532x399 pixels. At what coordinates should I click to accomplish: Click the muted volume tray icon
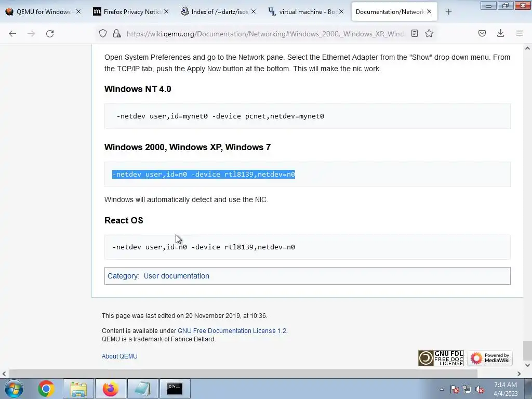(480, 390)
